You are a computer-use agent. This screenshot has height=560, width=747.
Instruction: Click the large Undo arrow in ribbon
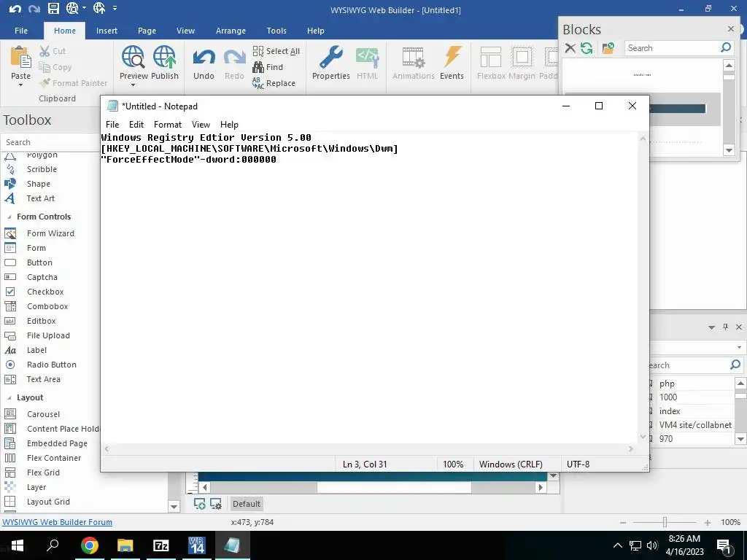[x=204, y=58]
